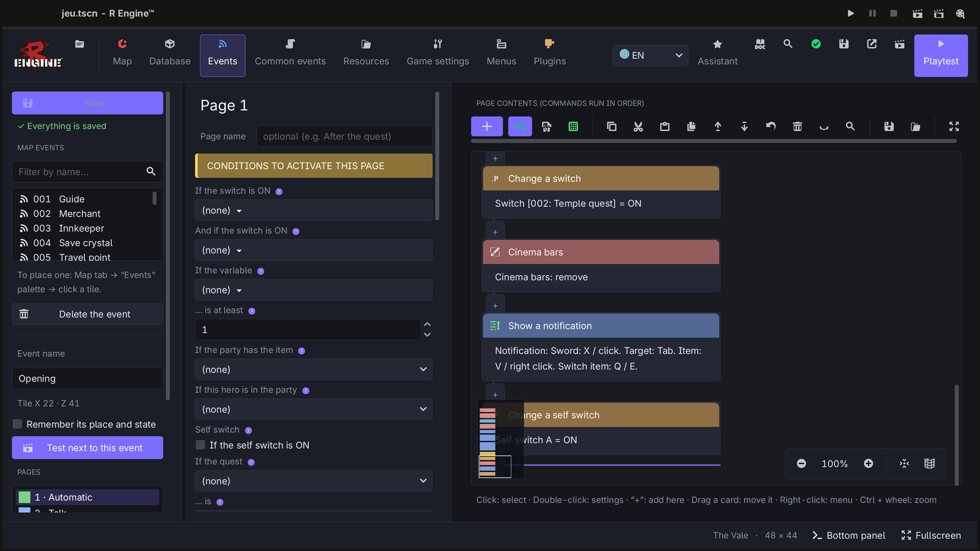Open the EN language dropdown
The width and height of the screenshot is (980, 551).
(x=650, y=55)
